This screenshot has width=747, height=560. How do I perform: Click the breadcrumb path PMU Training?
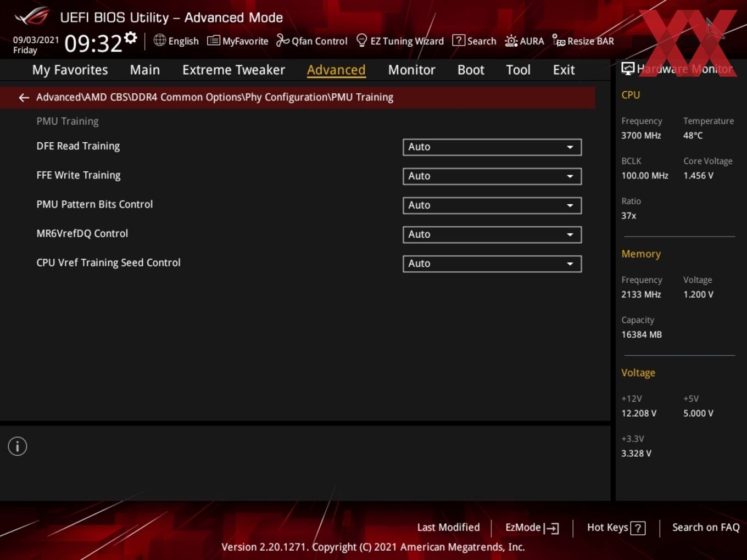click(x=362, y=97)
